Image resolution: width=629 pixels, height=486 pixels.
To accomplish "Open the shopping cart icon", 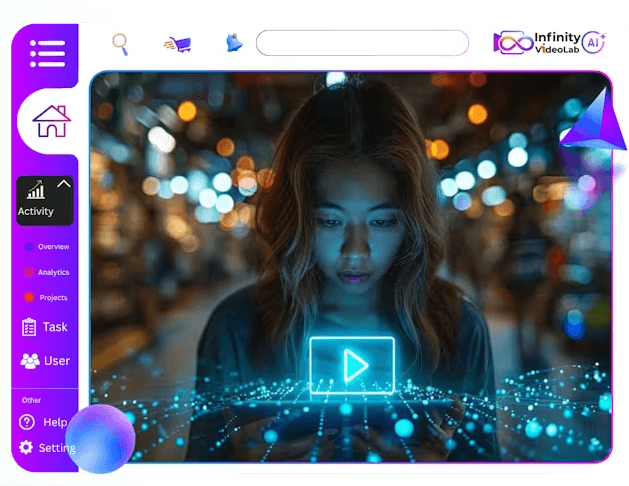I will click(177, 45).
